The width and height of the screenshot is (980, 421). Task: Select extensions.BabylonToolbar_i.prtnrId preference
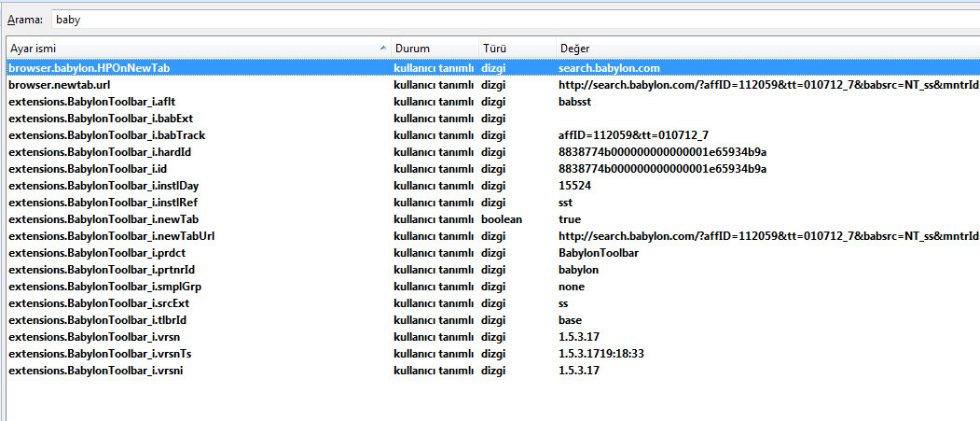(x=492, y=270)
